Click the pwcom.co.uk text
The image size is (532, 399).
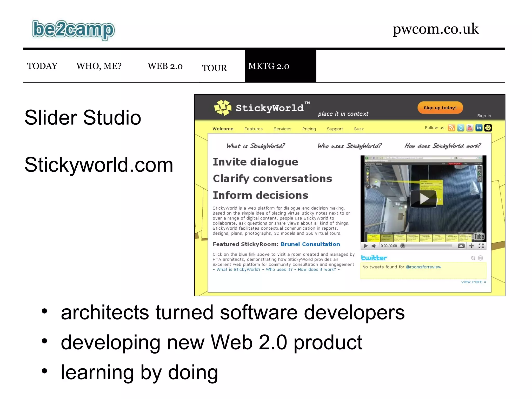click(x=436, y=29)
